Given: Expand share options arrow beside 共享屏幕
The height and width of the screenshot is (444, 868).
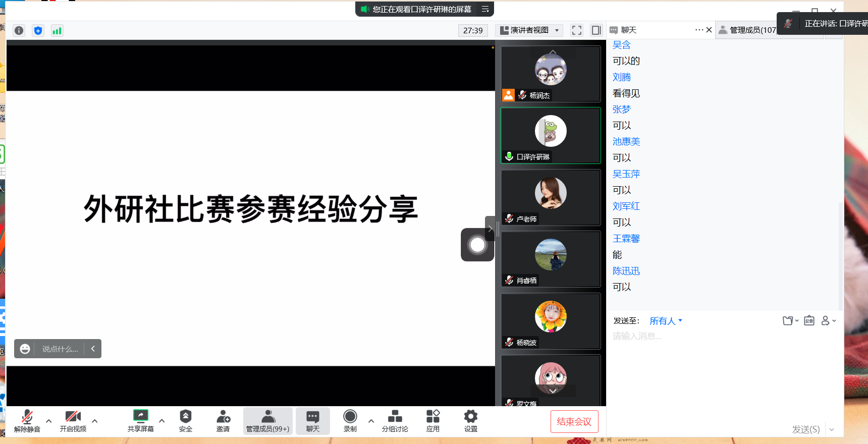Looking at the screenshot, I should pos(162,421).
